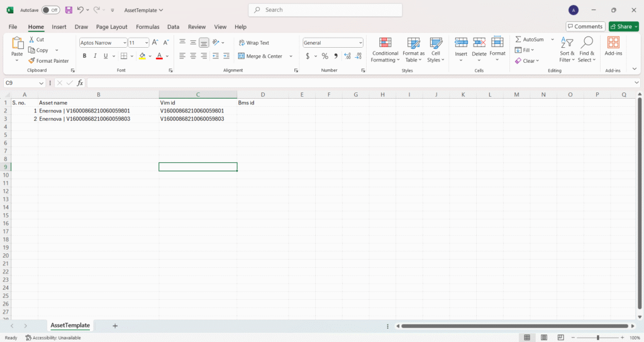The height and width of the screenshot is (342, 644).
Task: Expand the font name dropdown Aptos Narrow
Action: pyautogui.click(x=123, y=43)
